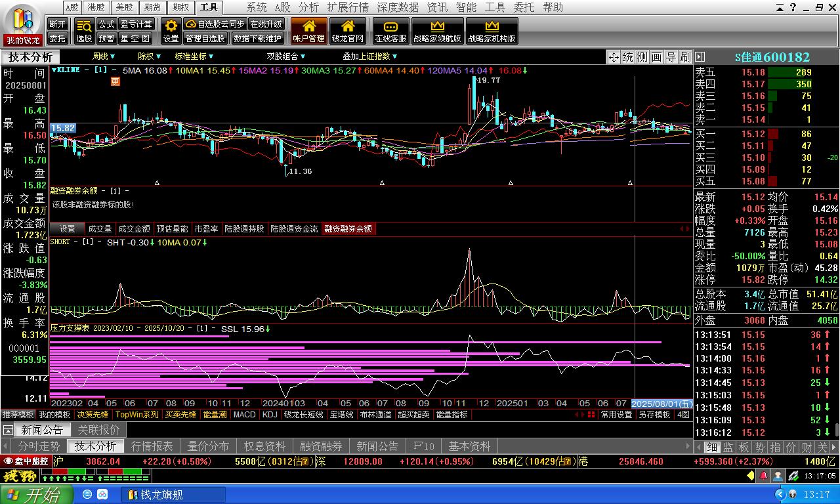Launch 在线客服 online support chat

tap(390, 31)
